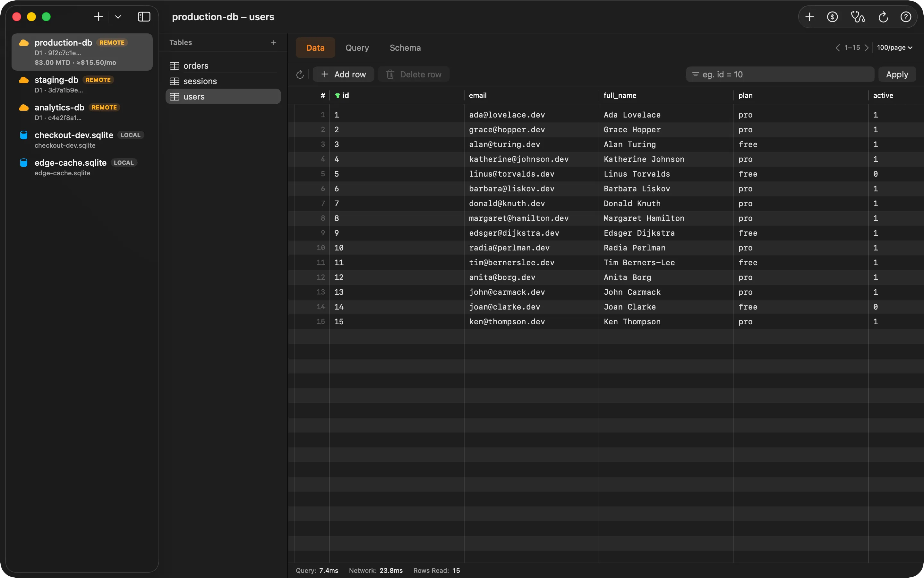Image resolution: width=924 pixels, height=578 pixels.
Task: Open the dollar cost icon in toolbar
Action: (x=832, y=17)
